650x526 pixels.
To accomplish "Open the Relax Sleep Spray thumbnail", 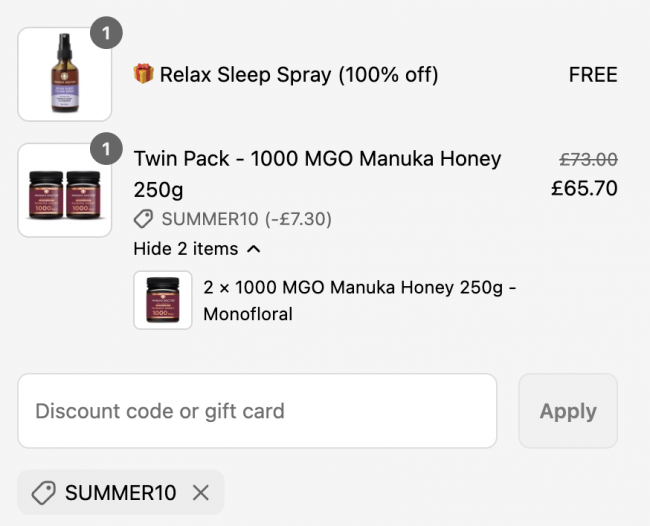I will coord(65,74).
